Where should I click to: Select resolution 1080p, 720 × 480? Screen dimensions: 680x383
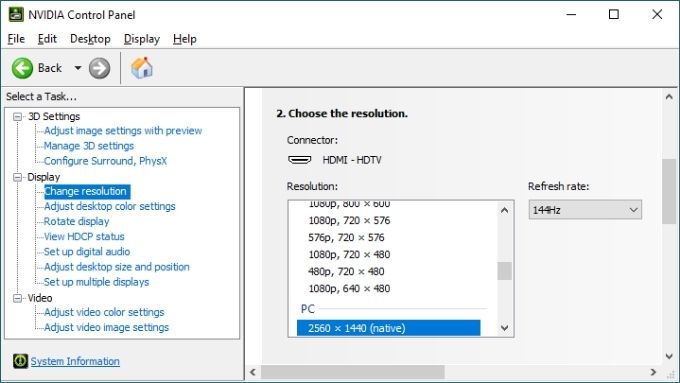pos(349,254)
